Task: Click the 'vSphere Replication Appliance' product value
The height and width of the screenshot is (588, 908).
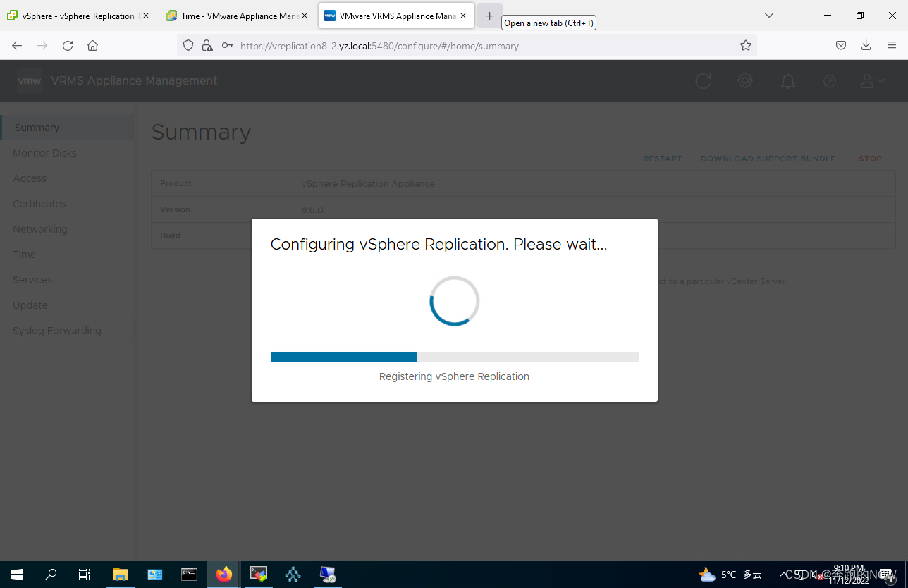Action: (x=368, y=183)
